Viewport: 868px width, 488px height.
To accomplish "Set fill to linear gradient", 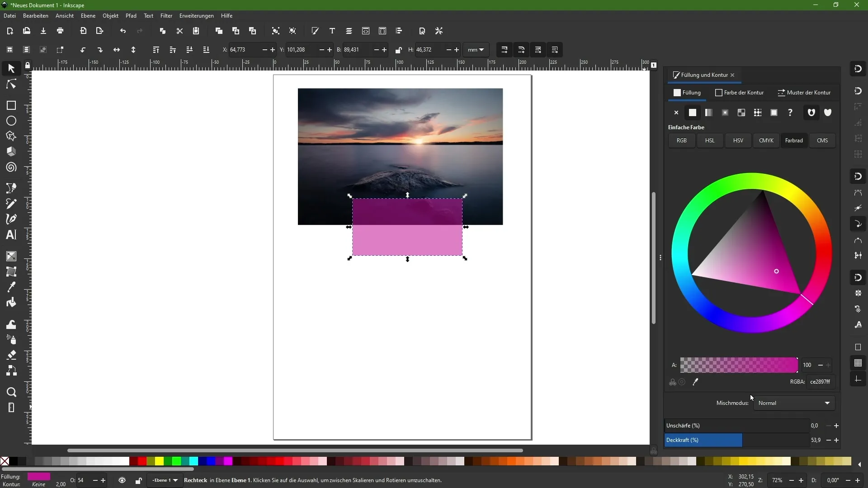I will click(709, 113).
